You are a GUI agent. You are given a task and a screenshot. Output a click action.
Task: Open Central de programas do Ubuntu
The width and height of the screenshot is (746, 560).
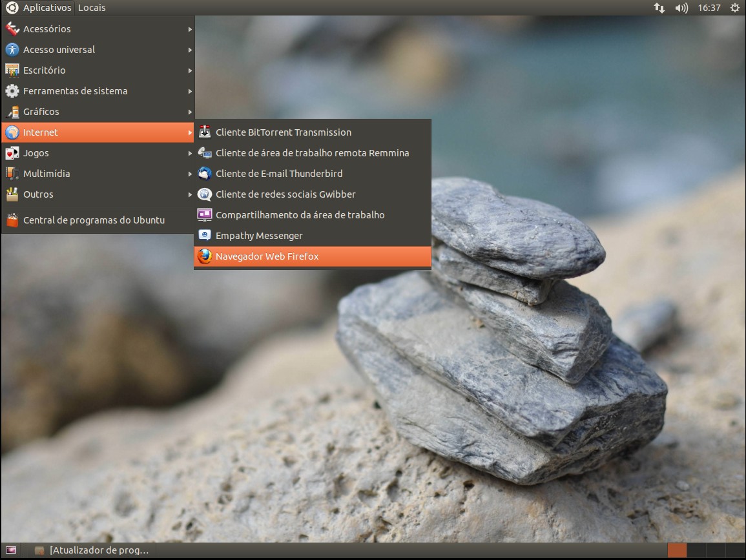[x=94, y=220]
